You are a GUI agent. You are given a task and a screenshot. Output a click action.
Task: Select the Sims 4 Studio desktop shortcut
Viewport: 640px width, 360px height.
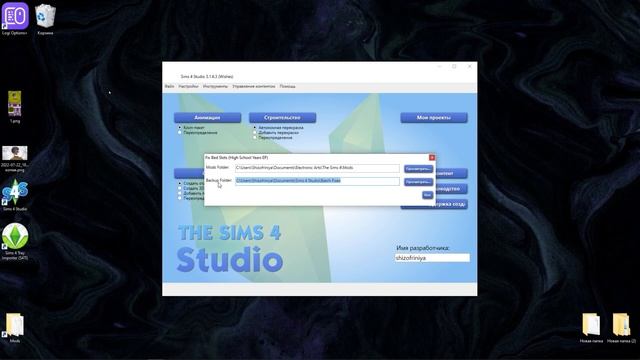15,195
